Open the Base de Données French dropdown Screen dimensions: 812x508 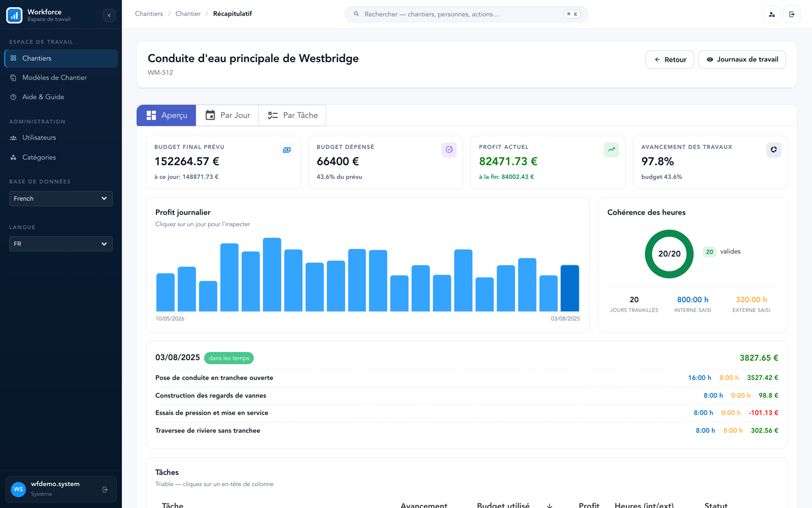pyautogui.click(x=61, y=199)
